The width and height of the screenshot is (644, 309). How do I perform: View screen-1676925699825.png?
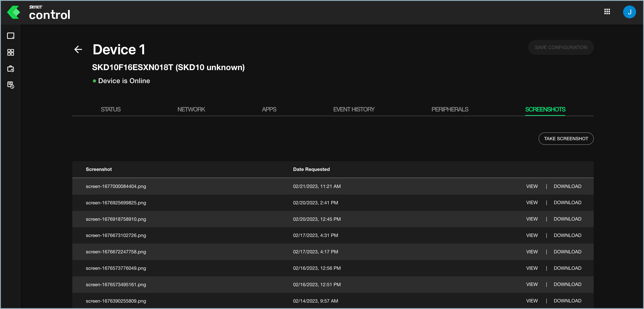[532, 203]
